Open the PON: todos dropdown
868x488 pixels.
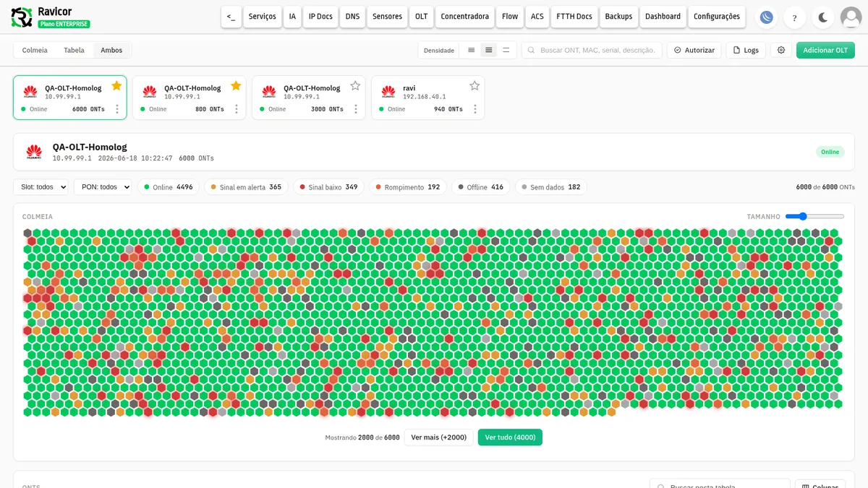[x=103, y=187]
